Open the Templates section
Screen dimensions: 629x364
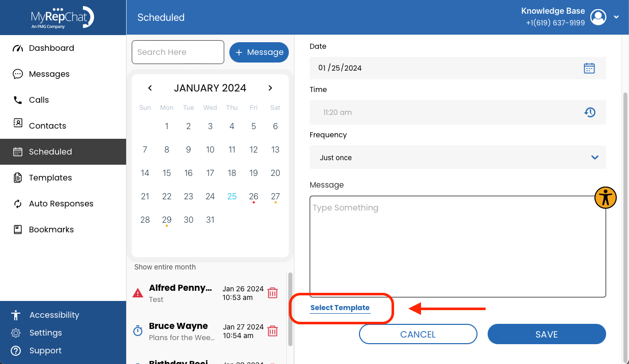tap(51, 177)
